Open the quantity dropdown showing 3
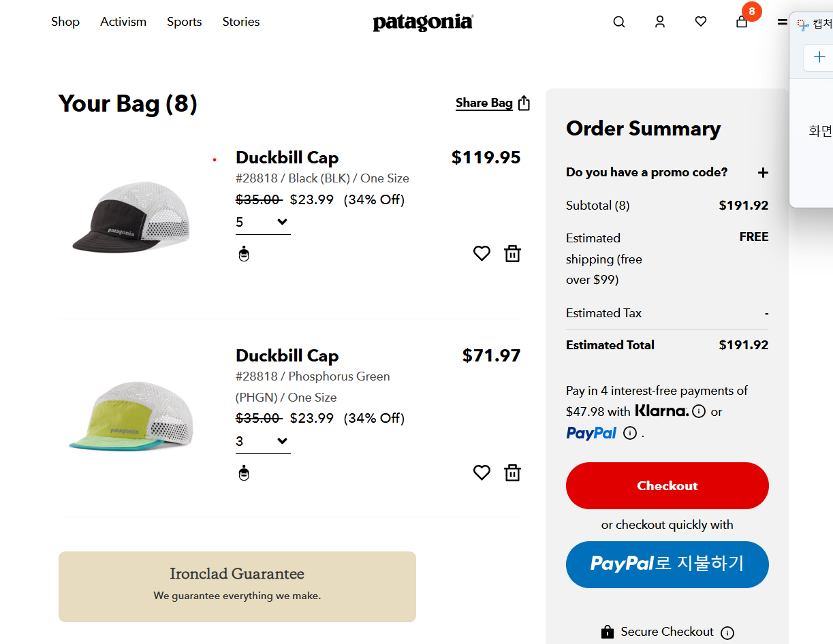Screen dimensions: 833x644 pyautogui.click(x=263, y=442)
